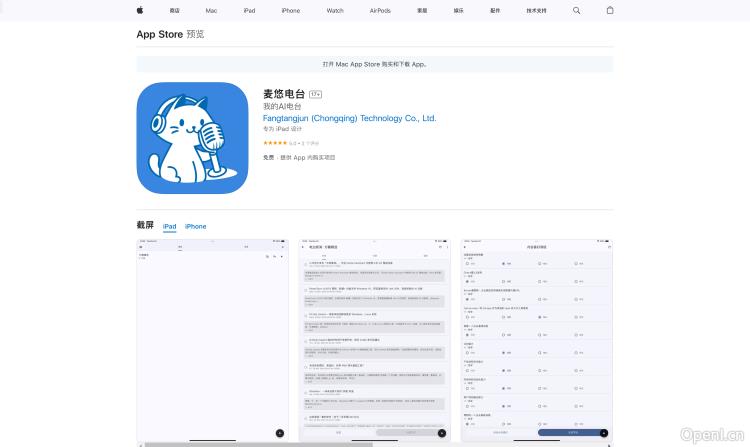
Task: Open the search magnifier icon
Action: [576, 10]
